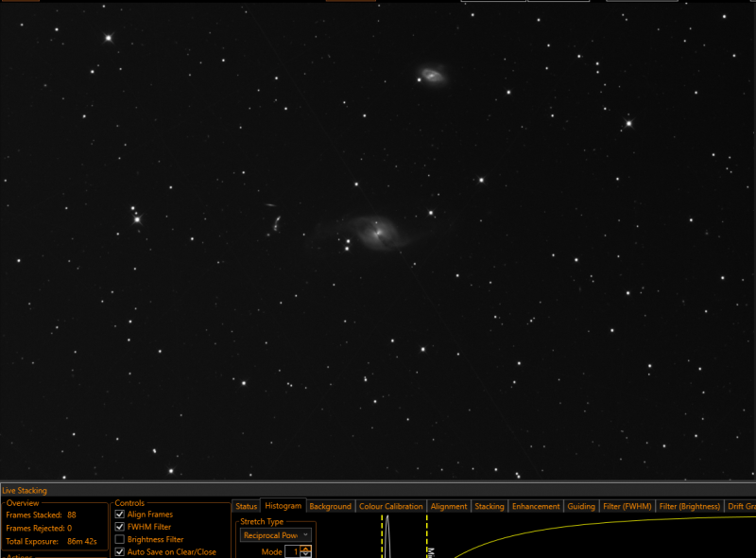Uncheck the Align Frames option

pos(120,514)
